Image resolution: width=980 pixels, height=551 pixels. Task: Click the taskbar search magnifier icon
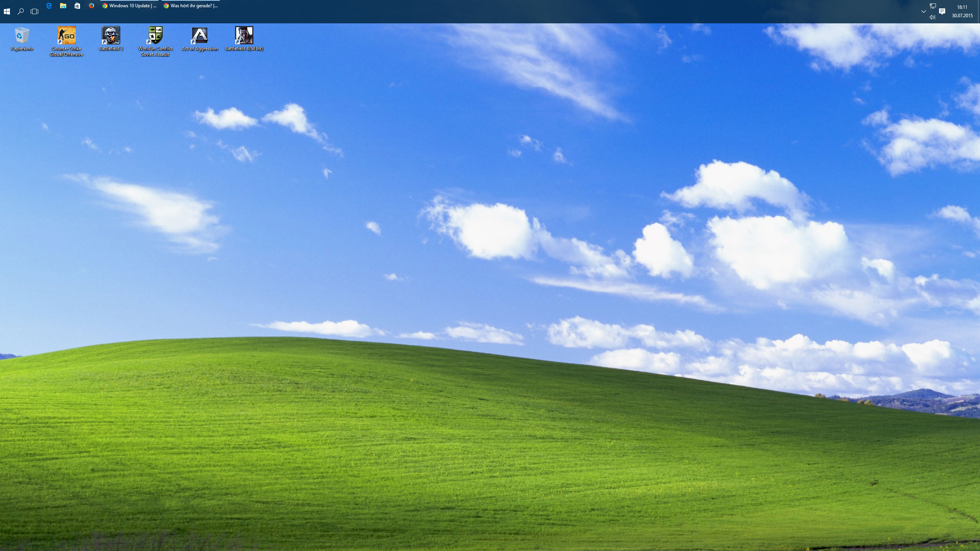tap(21, 11)
